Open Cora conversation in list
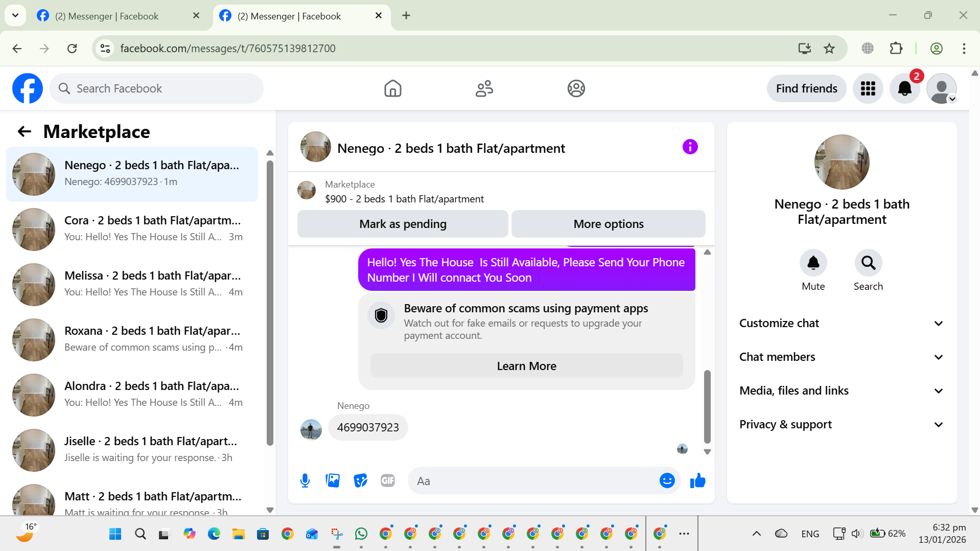 point(132,229)
